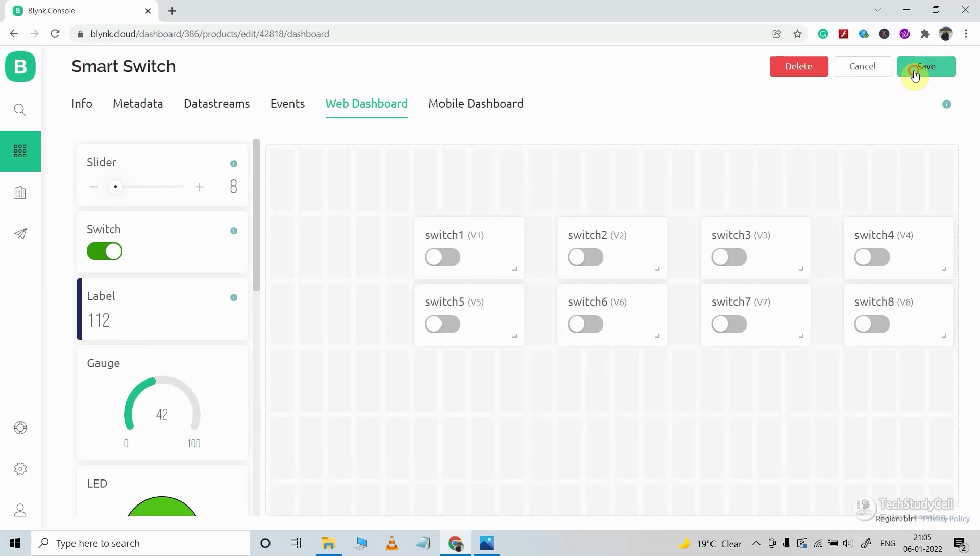980x556 pixels.
Task: Toggle the switch6 (V6) widget
Action: [x=585, y=324]
